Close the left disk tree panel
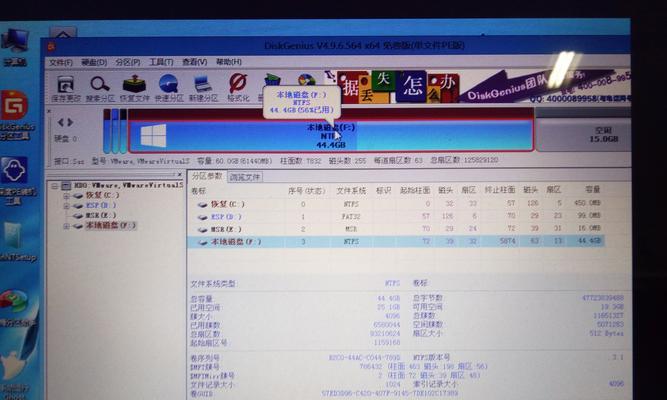 tap(180, 174)
